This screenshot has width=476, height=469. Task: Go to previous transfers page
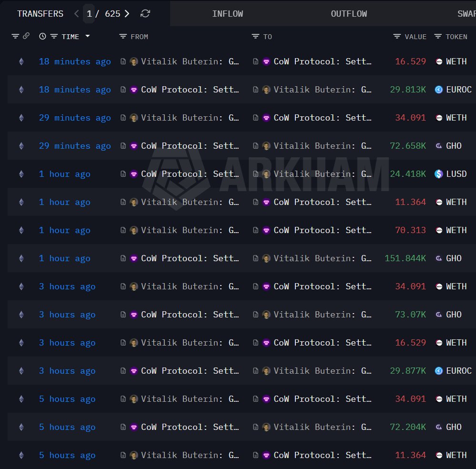pyautogui.click(x=77, y=14)
